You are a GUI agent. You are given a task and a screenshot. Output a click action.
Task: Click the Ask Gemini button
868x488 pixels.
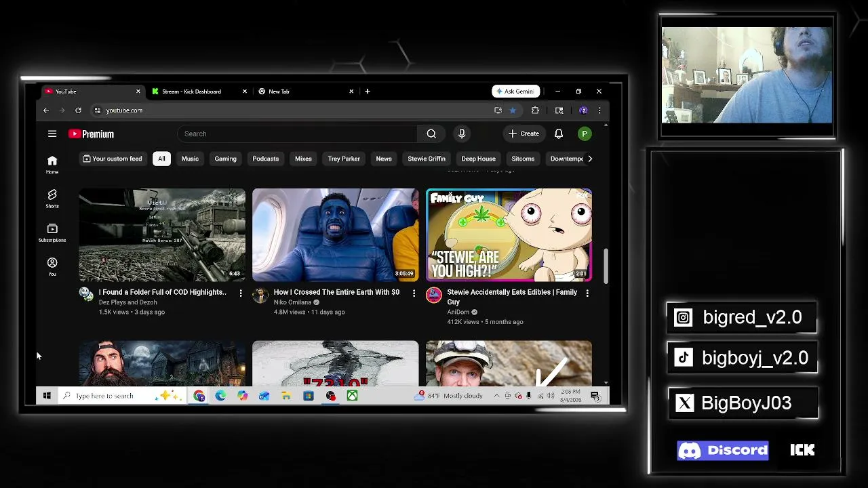pos(516,91)
